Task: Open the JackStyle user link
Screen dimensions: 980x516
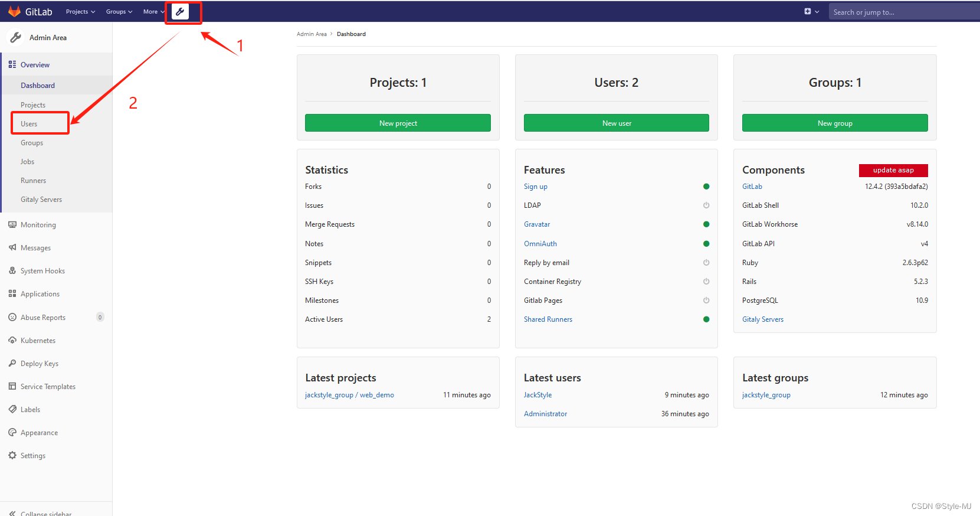Action: click(538, 395)
